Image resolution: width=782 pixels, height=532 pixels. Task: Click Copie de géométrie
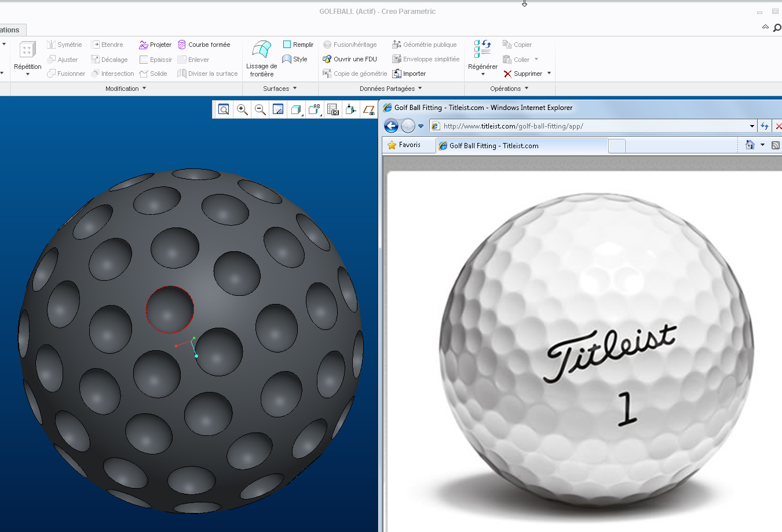click(355, 74)
